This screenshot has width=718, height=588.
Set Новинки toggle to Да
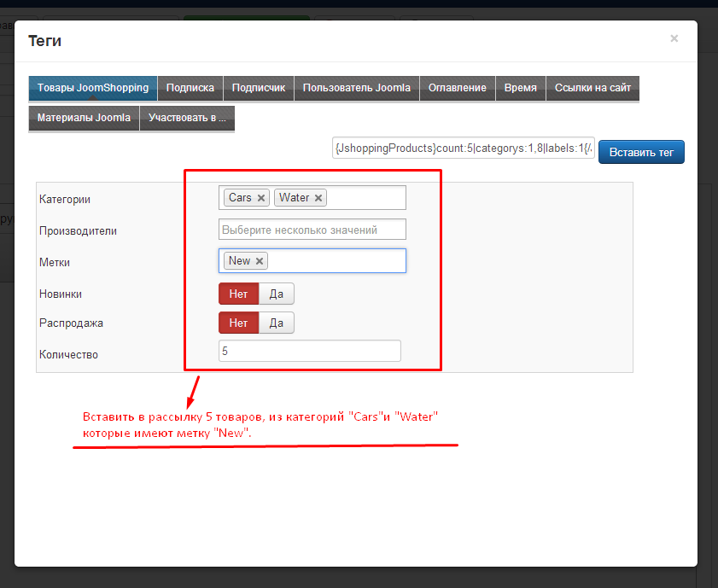point(277,294)
